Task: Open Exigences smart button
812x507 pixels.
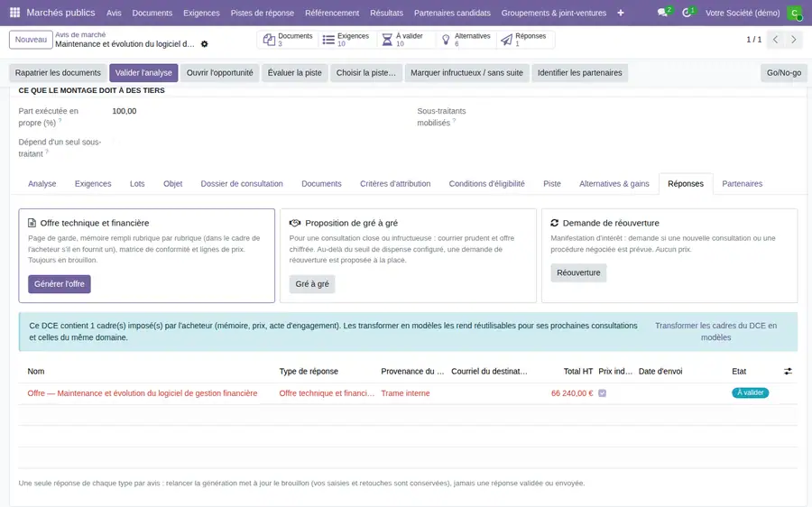Action: click(346, 40)
